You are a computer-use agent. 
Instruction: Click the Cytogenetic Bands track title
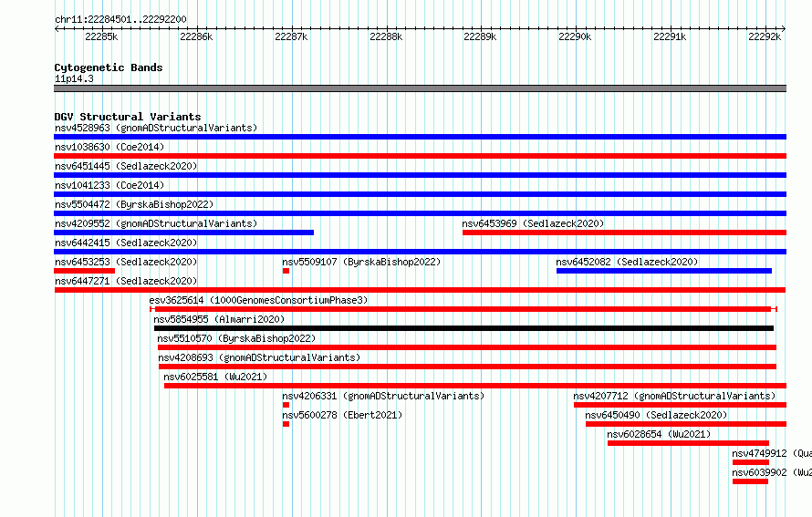tap(109, 67)
